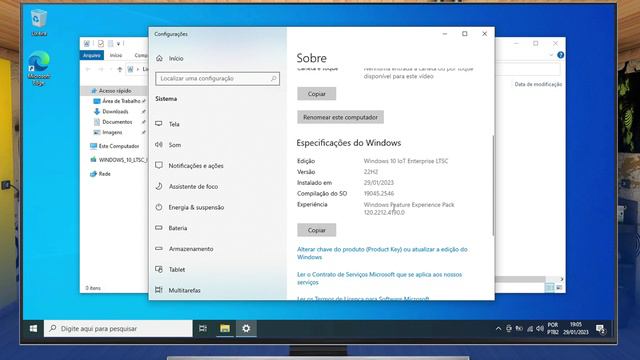Switch to Settings gear taskbar icon

[246, 329]
